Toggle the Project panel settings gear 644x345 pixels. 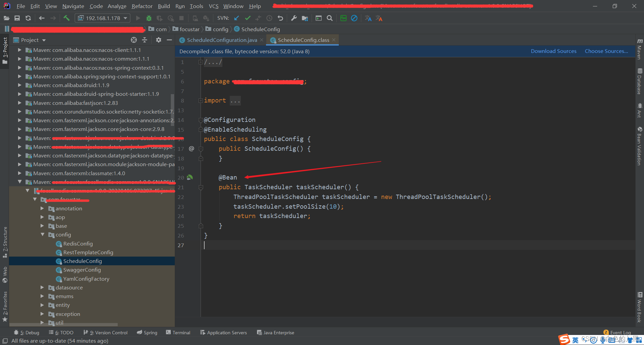tap(158, 40)
